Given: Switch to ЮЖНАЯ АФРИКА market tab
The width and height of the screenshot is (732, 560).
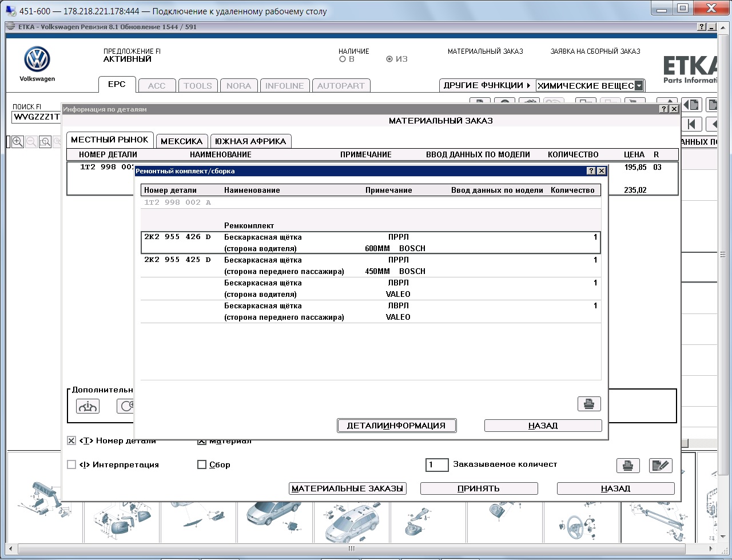Looking at the screenshot, I should click(250, 141).
